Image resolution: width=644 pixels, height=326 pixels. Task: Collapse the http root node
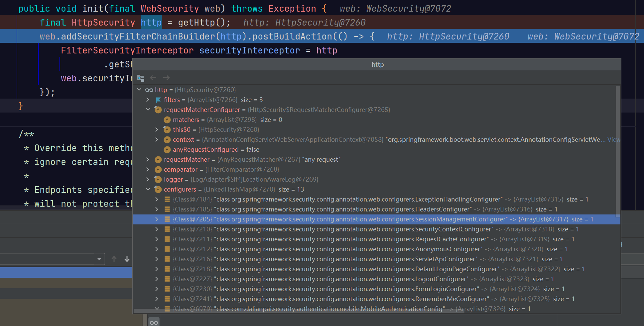tap(139, 90)
